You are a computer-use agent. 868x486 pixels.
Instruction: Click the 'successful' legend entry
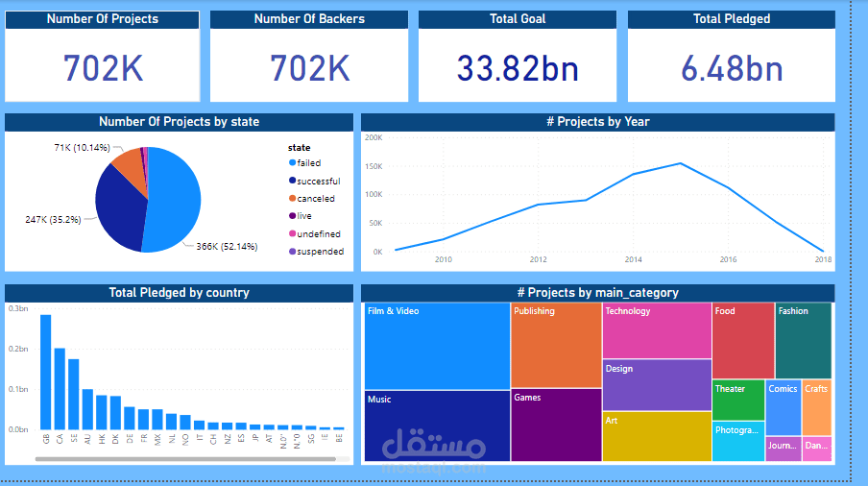pos(314,181)
